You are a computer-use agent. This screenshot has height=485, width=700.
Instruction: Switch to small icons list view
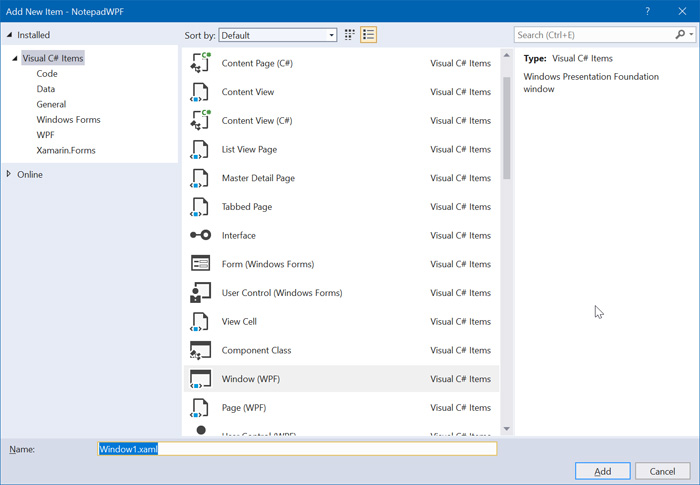(x=369, y=35)
